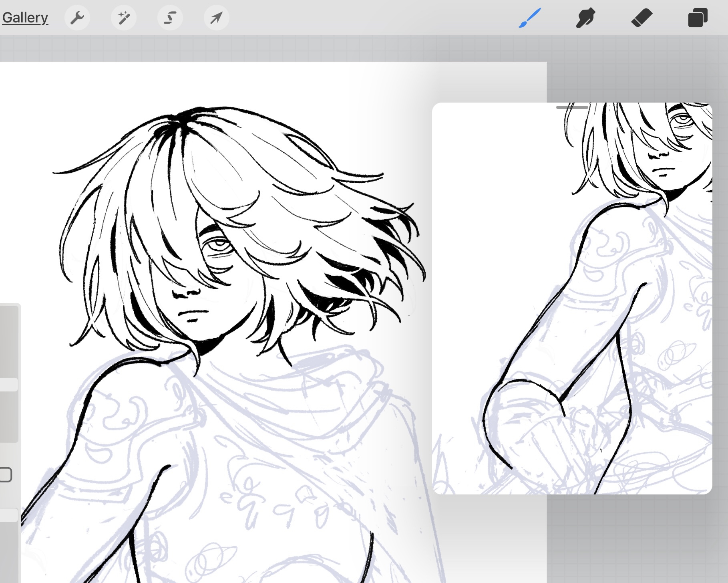
Task: Open the Adjustments magic wand menu
Action: pyautogui.click(x=124, y=18)
